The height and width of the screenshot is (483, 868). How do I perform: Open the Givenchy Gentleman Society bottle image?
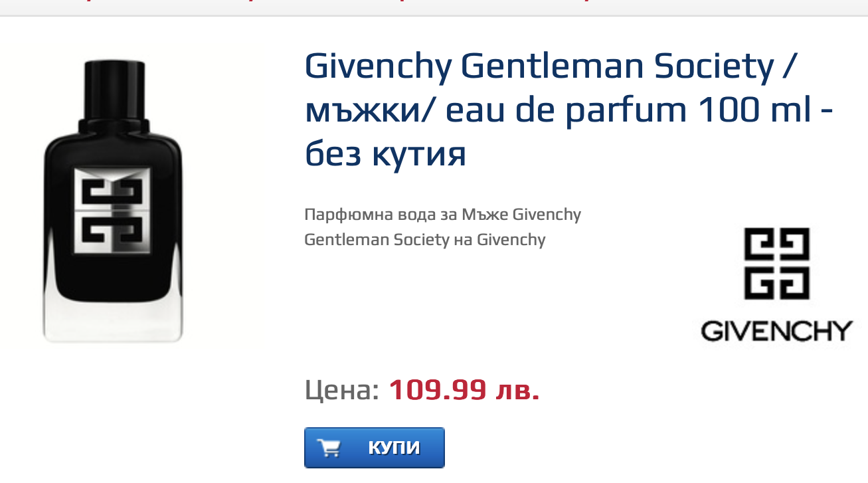click(x=113, y=199)
